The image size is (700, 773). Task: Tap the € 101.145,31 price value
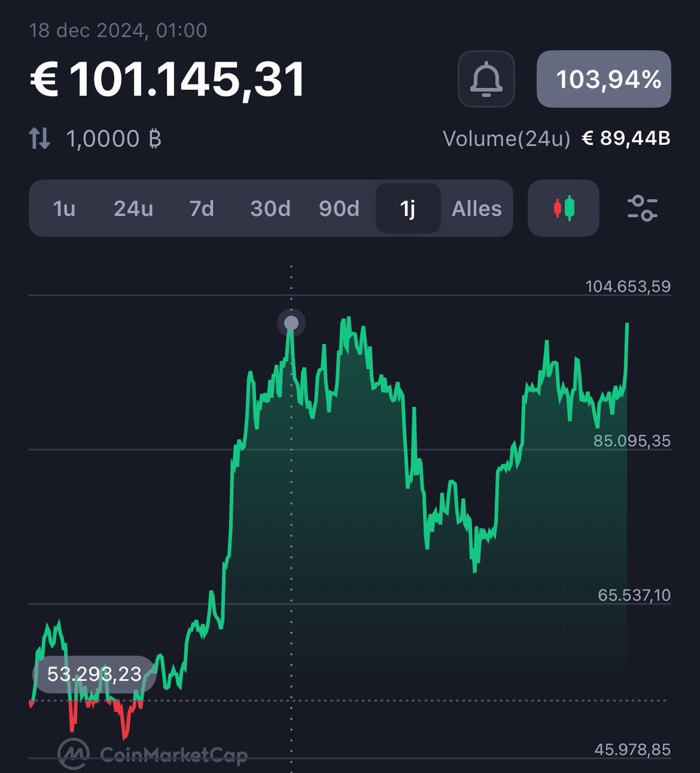tap(168, 80)
